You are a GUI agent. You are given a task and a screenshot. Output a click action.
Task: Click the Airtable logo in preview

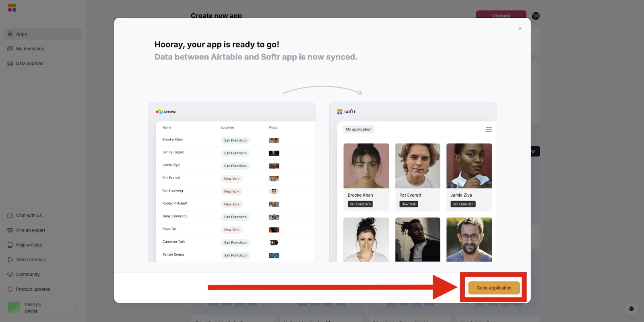tap(166, 112)
